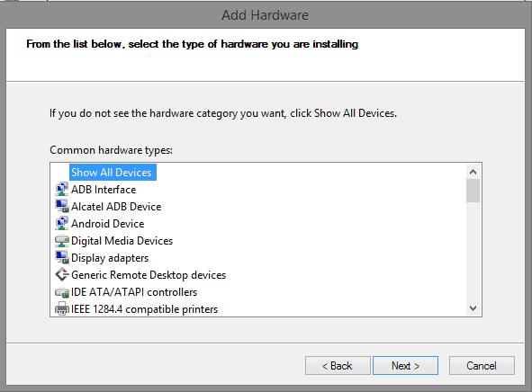
Task: Click the ADB Interface device icon
Action: (x=62, y=190)
